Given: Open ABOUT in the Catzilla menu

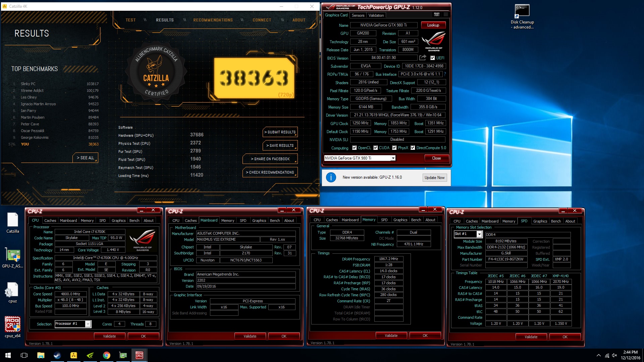Looking at the screenshot, I should click(299, 20).
